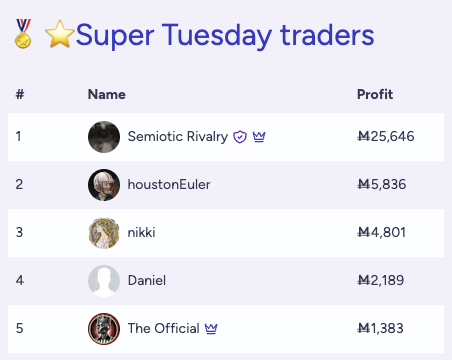
Task: Open Semiotic Rivalry's avatar
Action: (104, 137)
